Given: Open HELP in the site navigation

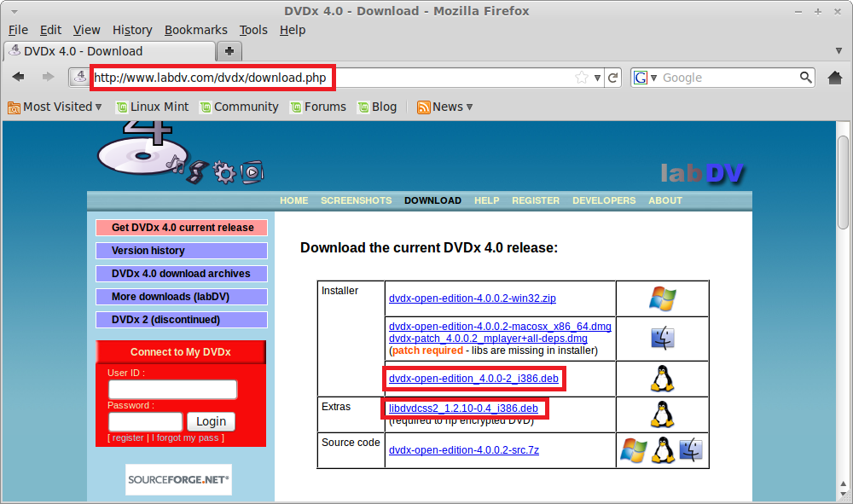Looking at the screenshot, I should (x=486, y=200).
